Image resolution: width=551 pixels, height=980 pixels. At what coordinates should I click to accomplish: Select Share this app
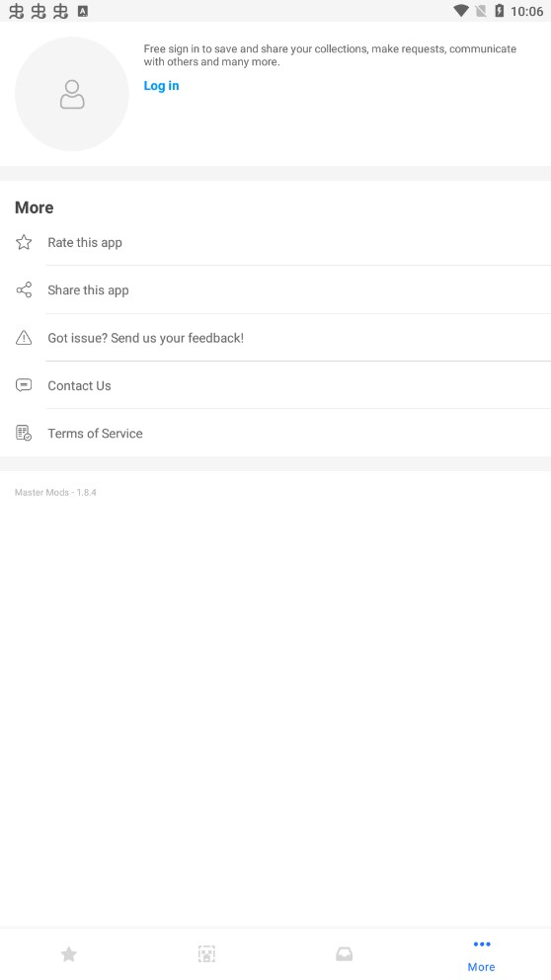[x=275, y=290]
